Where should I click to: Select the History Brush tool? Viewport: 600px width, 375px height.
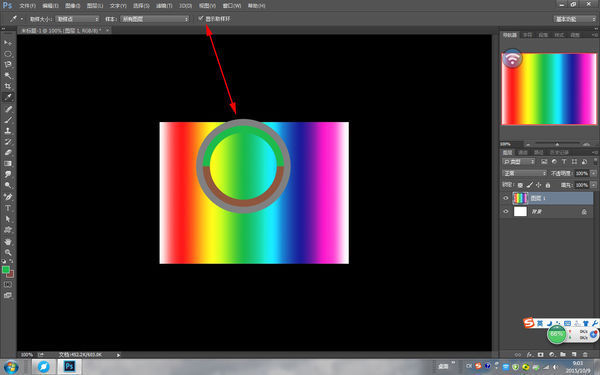tap(8, 142)
